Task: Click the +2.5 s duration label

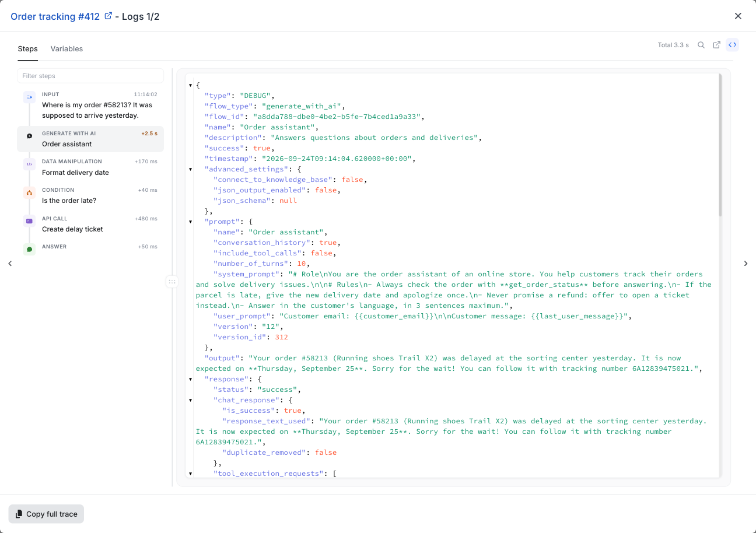Action: (x=149, y=134)
